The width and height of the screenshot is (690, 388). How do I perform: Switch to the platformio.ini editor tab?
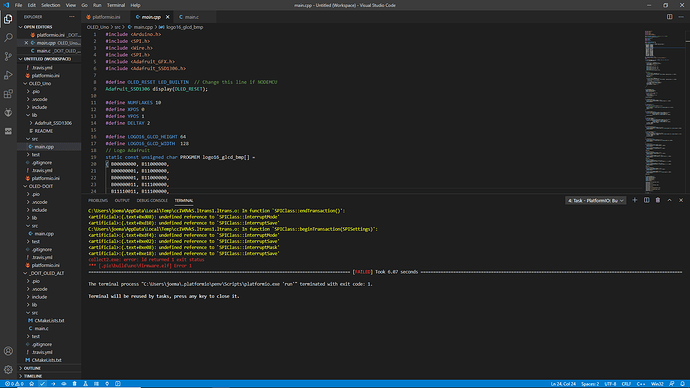pos(105,17)
